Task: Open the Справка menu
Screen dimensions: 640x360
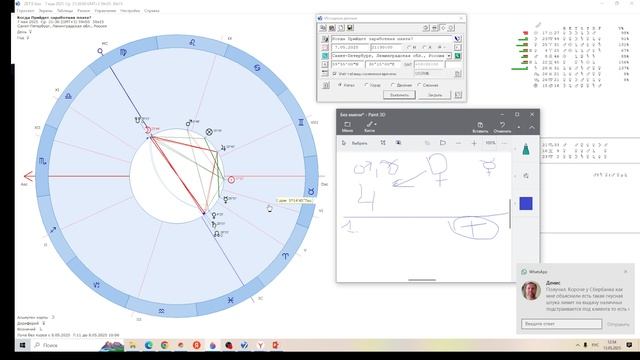Action: 152,11
